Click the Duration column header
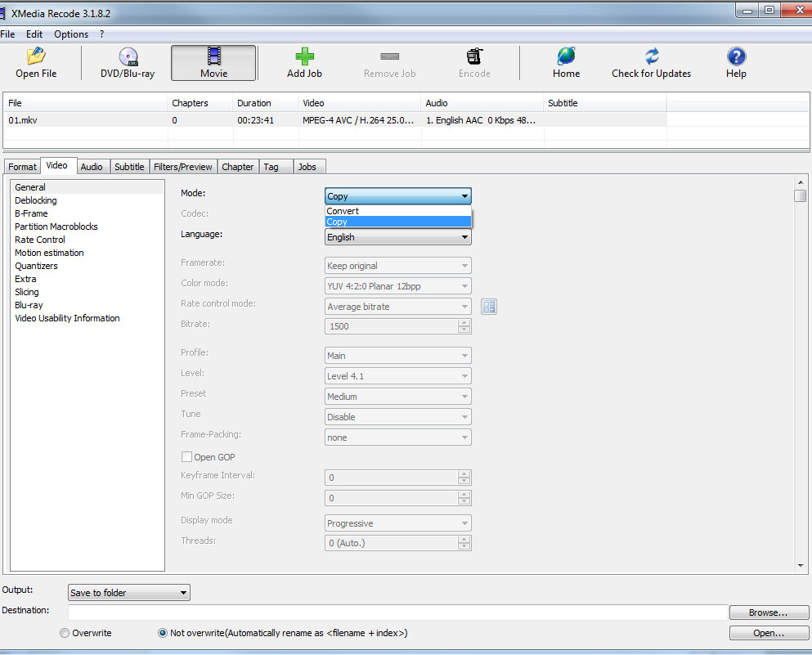This screenshot has width=812, height=655. point(265,103)
